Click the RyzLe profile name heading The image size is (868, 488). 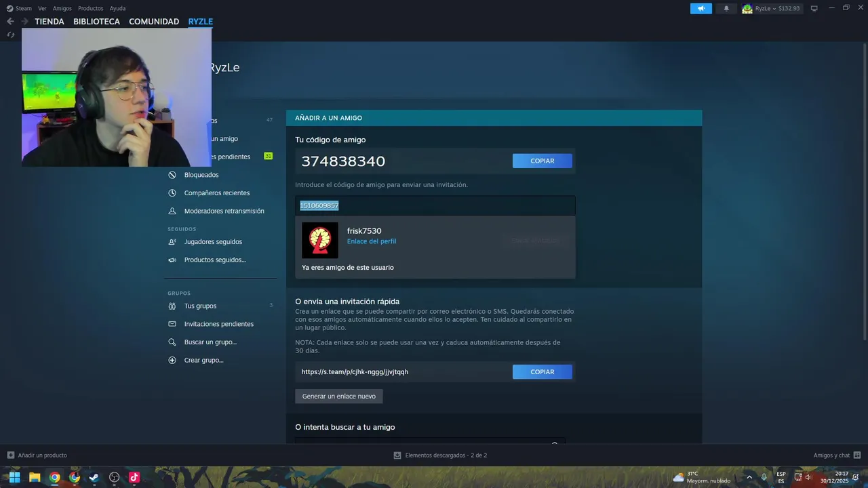coord(224,68)
